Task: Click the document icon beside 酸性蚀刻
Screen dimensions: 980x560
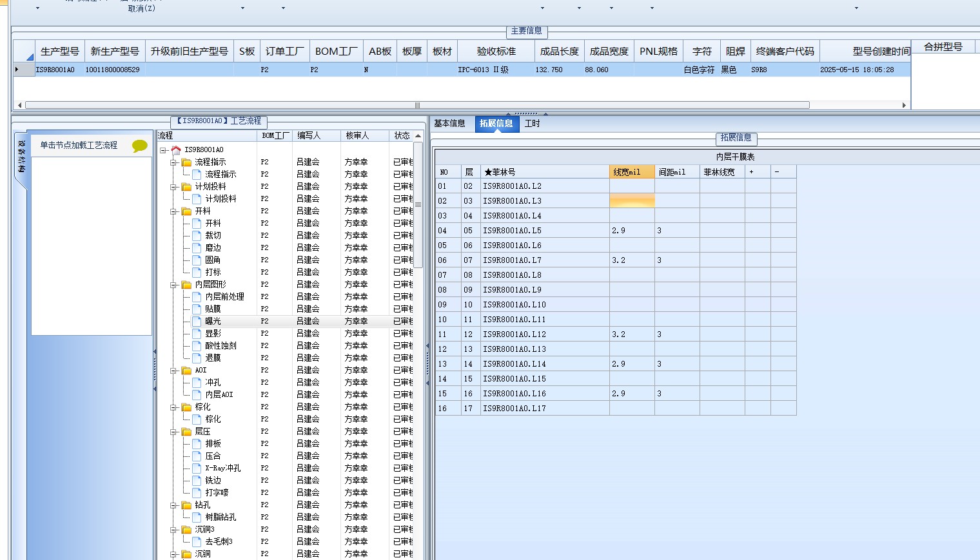Action: [197, 345]
